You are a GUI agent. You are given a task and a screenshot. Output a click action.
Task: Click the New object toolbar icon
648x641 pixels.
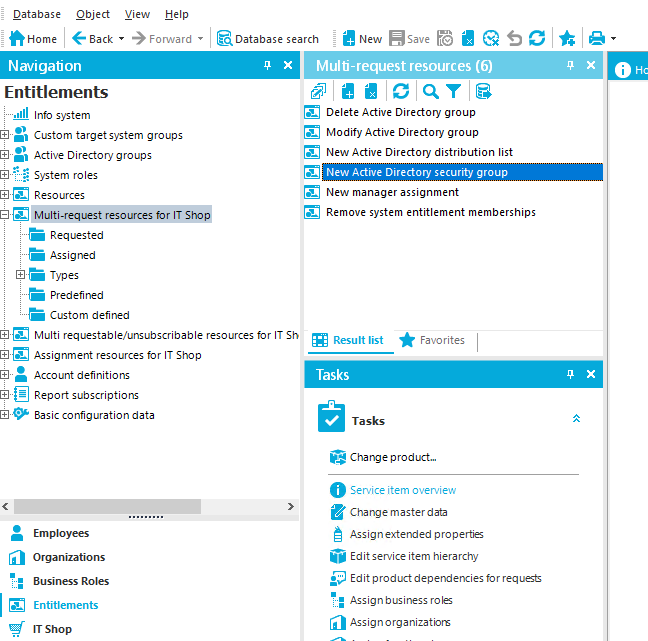point(362,39)
